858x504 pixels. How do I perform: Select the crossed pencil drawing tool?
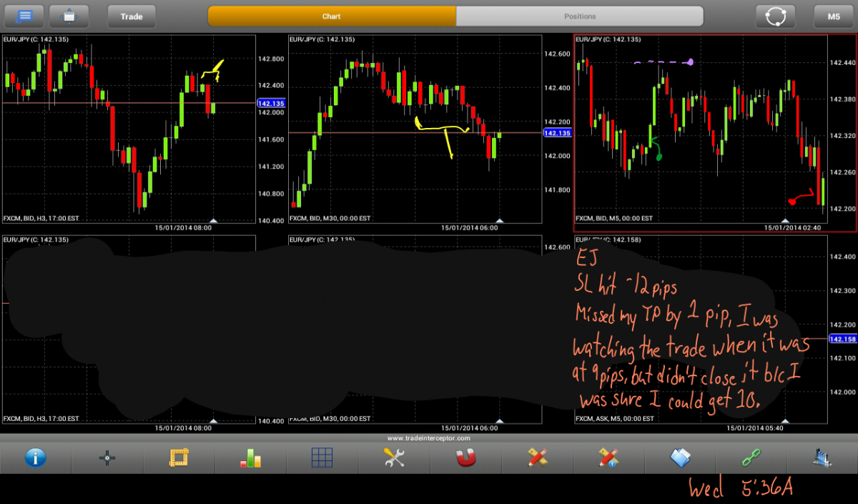(537, 458)
